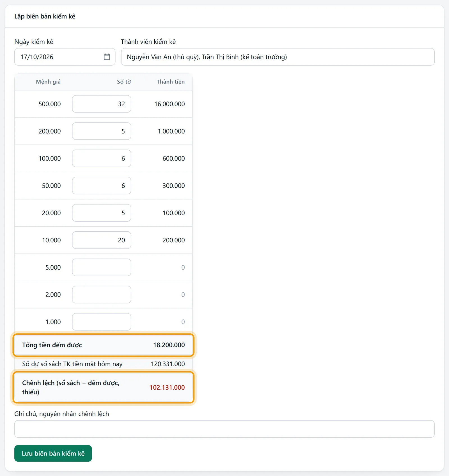Click the empty Số tờ input for 2.000
The width and height of the screenshot is (449, 476).
[102, 294]
